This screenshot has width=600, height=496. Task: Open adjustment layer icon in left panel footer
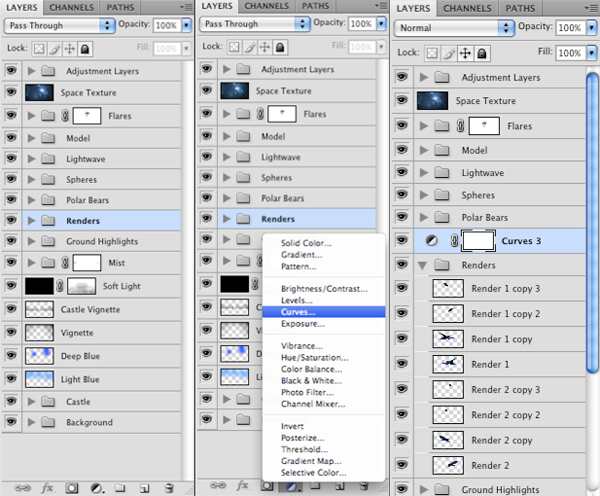coord(97,488)
